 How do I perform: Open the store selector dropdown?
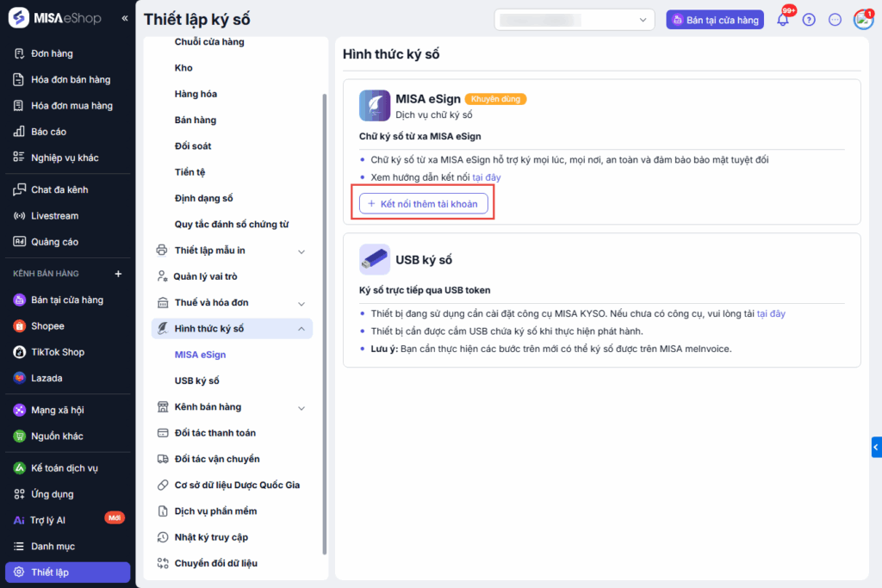pos(574,20)
